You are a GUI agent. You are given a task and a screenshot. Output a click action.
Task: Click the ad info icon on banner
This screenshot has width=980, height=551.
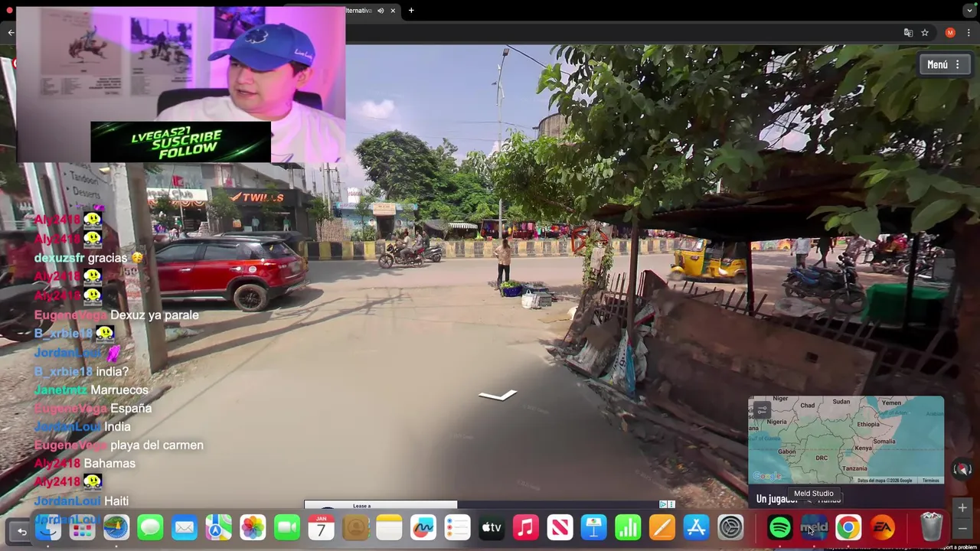point(663,504)
